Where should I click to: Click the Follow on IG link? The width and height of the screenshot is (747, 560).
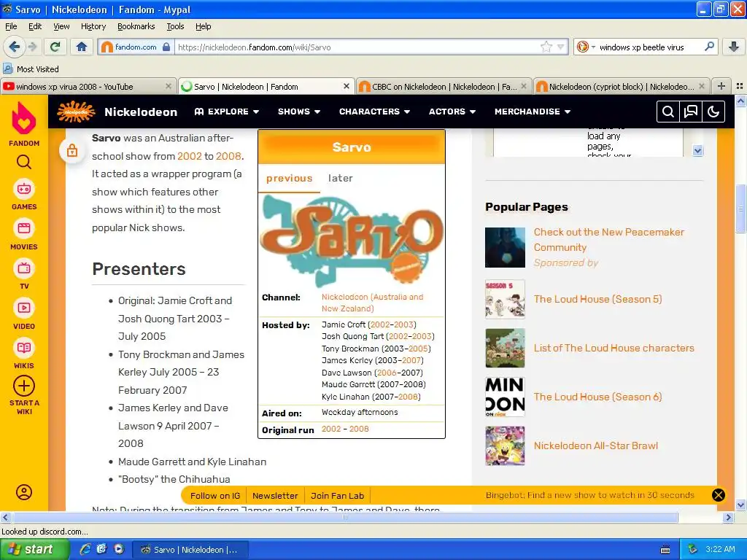click(215, 495)
